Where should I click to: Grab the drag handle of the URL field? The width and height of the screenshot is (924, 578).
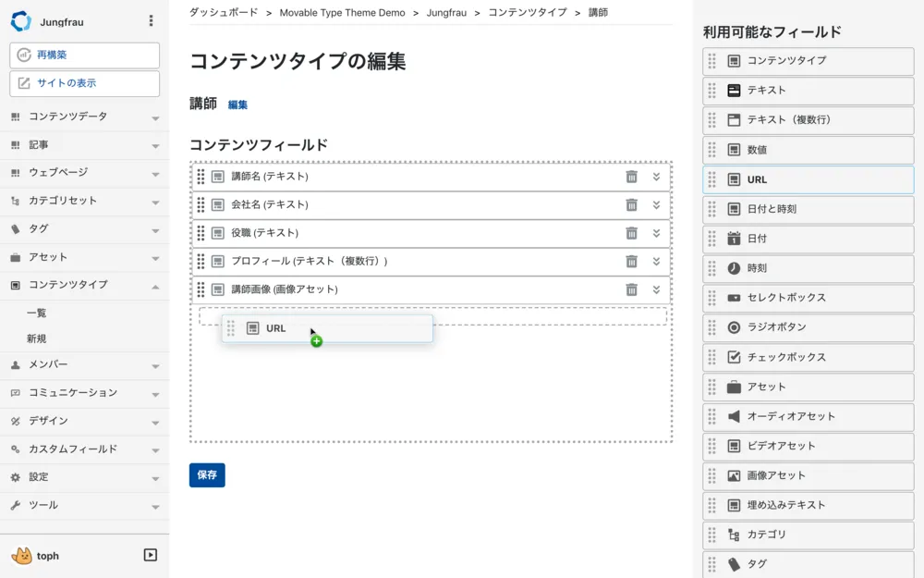232,328
